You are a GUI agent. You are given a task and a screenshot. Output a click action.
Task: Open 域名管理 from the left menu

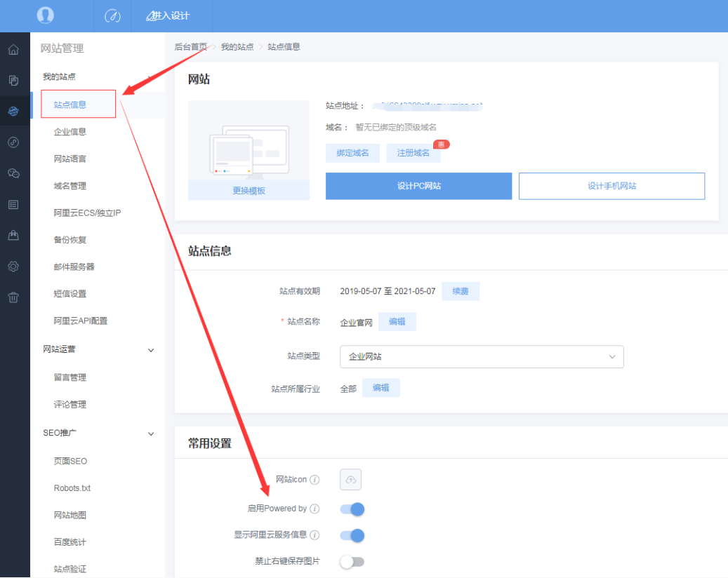point(70,186)
